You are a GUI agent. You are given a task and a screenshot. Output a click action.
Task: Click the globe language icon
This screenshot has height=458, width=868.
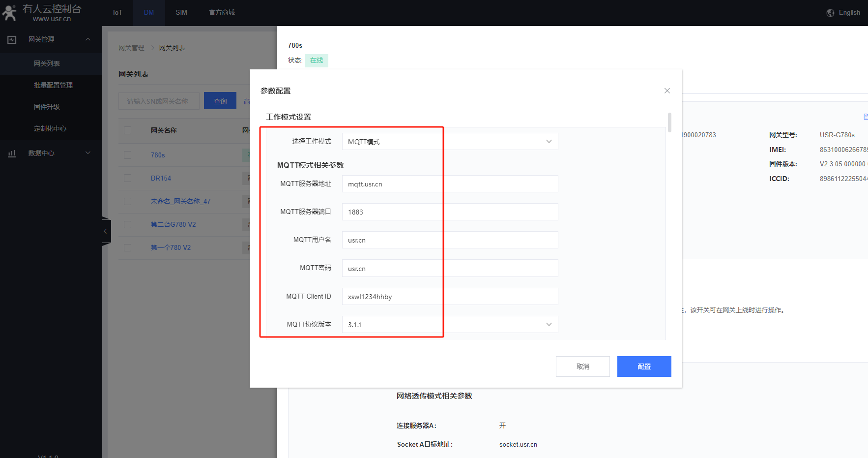click(x=830, y=13)
